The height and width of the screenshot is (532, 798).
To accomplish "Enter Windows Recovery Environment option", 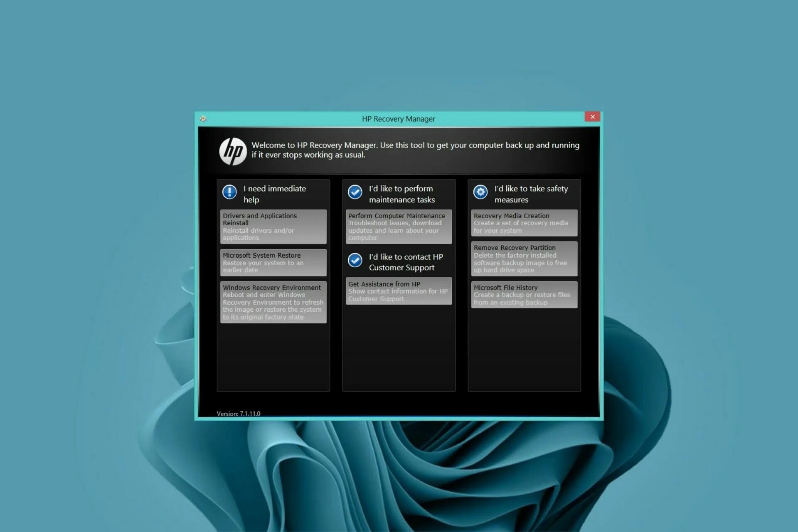I will point(273,302).
